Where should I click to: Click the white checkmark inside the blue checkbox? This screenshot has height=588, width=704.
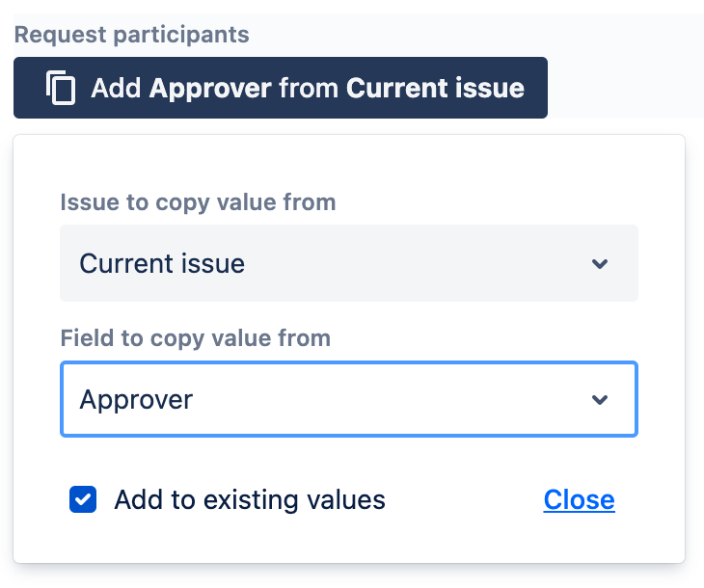pyautogui.click(x=83, y=499)
